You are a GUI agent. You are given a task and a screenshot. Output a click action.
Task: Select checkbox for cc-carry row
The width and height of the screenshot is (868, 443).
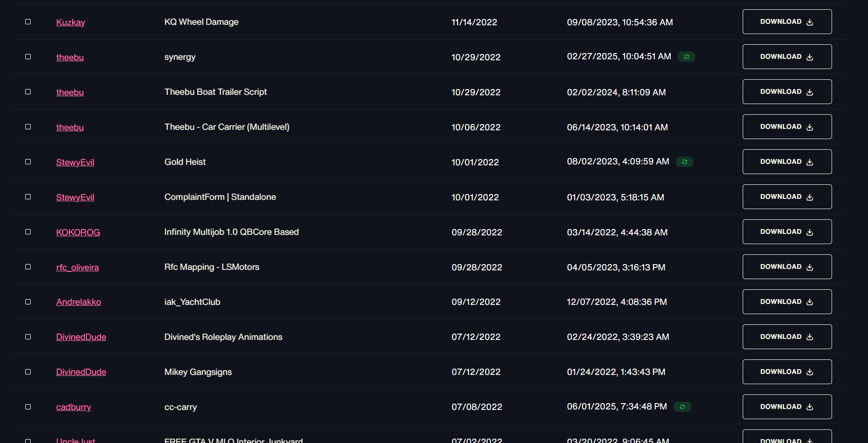pos(28,407)
